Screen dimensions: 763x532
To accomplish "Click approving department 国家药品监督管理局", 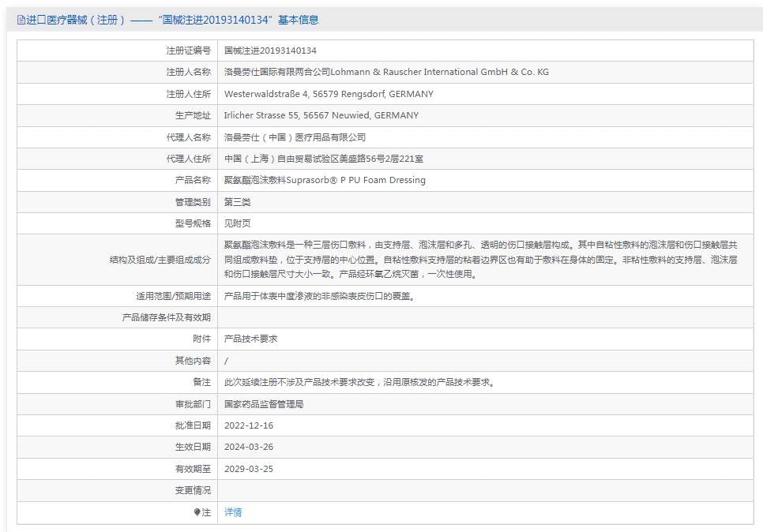I will [264, 403].
